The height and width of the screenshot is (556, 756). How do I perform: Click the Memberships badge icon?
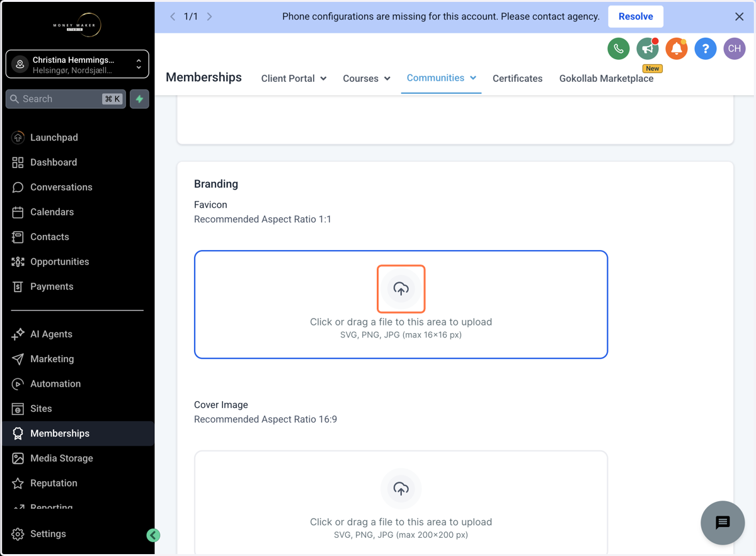[18, 434]
